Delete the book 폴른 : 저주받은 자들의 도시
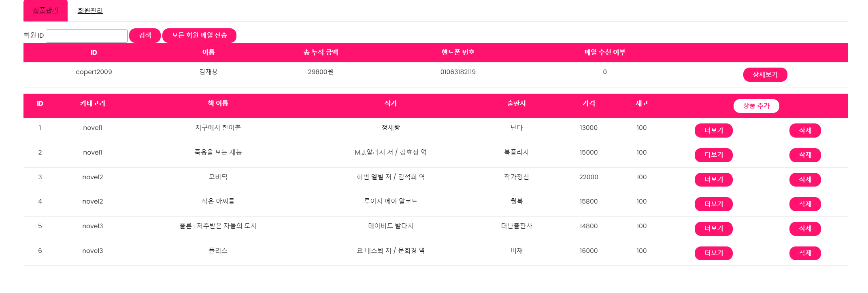This screenshot has width=868, height=293. coord(805,229)
